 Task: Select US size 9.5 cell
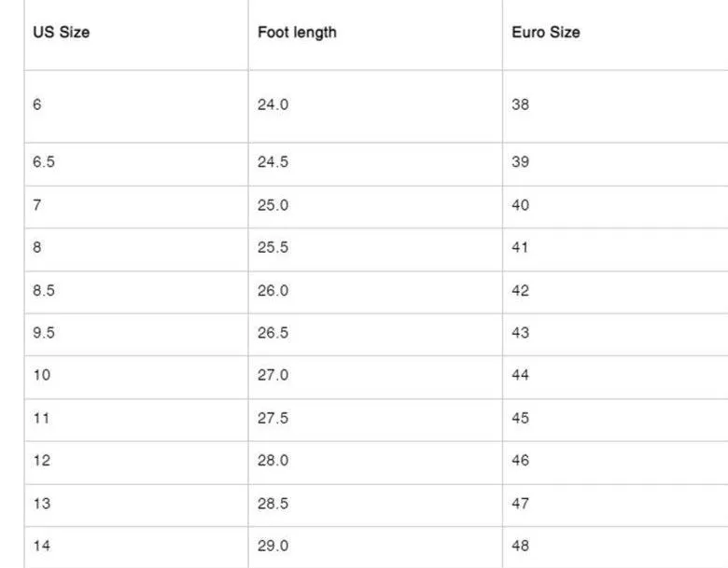(x=136, y=335)
